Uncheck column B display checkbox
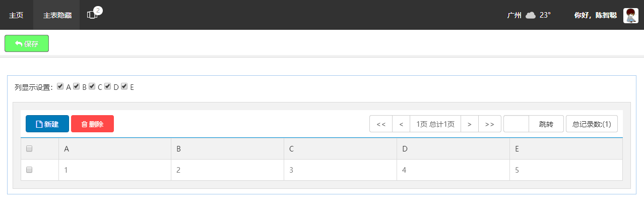Viewport: 644px width, 204px height. click(x=77, y=86)
